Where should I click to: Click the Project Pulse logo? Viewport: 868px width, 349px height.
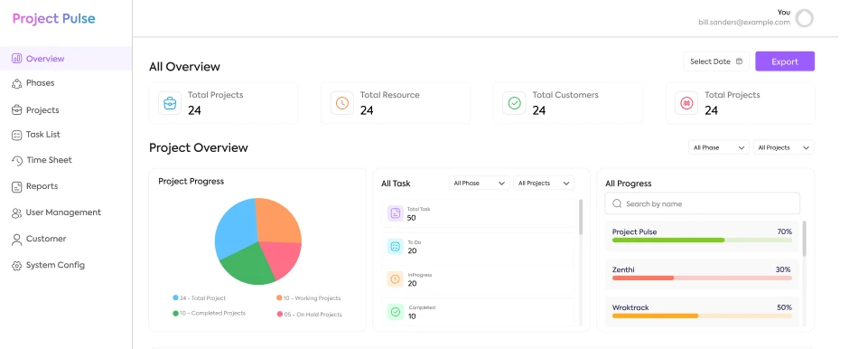(x=53, y=18)
